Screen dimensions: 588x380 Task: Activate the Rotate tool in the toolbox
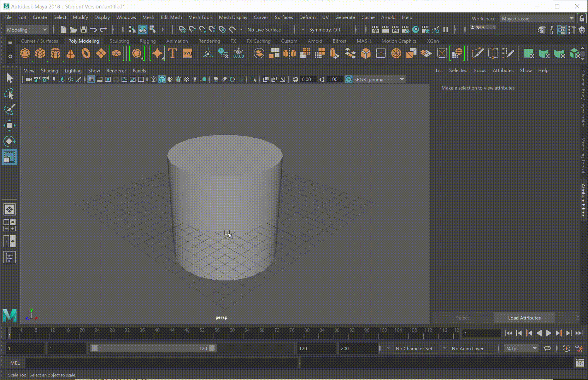tap(10, 142)
